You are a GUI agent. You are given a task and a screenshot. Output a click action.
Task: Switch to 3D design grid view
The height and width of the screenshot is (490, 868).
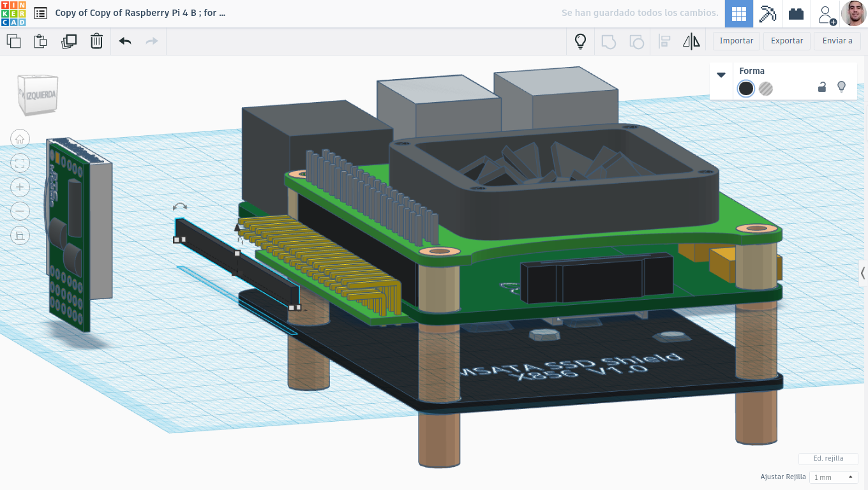pos(738,13)
